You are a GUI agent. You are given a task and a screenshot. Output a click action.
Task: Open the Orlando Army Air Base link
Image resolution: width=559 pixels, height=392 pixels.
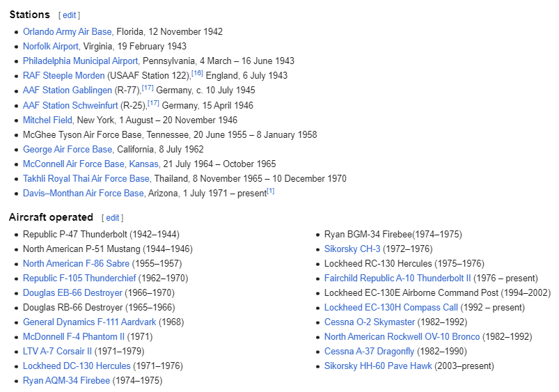pos(68,32)
